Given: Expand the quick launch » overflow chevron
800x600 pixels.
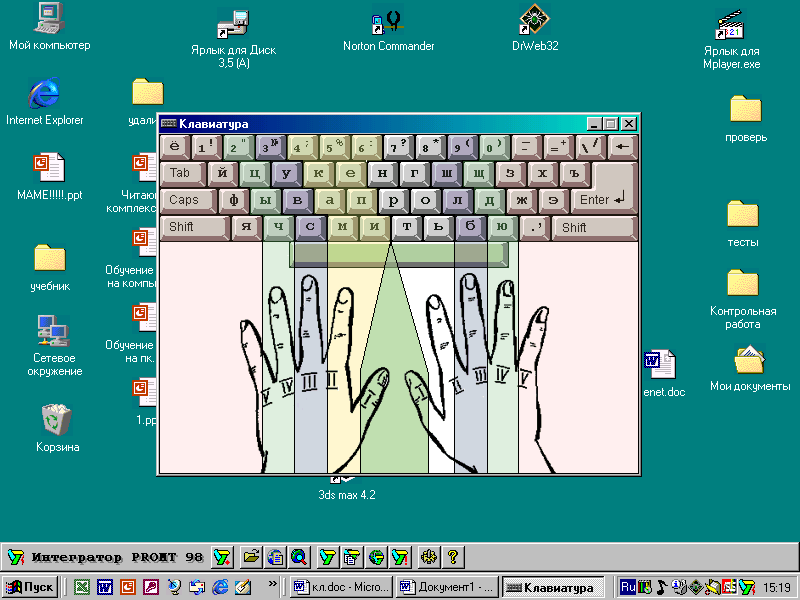Looking at the screenshot, I should click(272, 584).
